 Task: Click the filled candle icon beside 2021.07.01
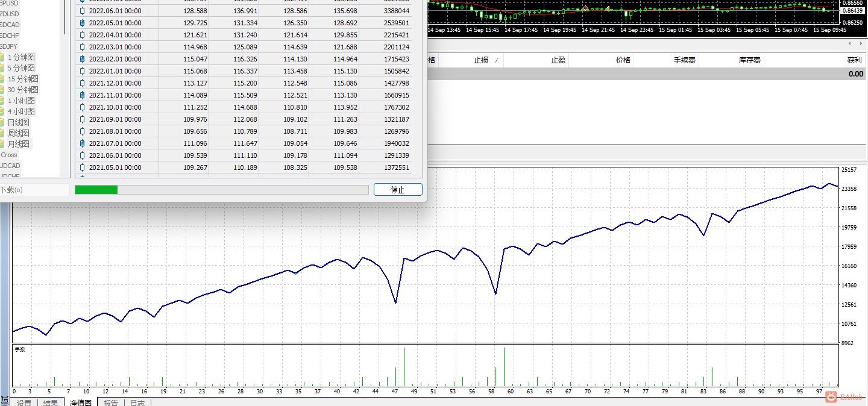coord(83,143)
